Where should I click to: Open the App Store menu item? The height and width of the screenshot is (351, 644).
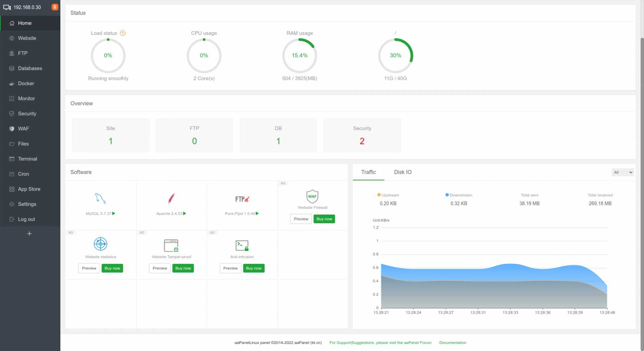coord(30,189)
